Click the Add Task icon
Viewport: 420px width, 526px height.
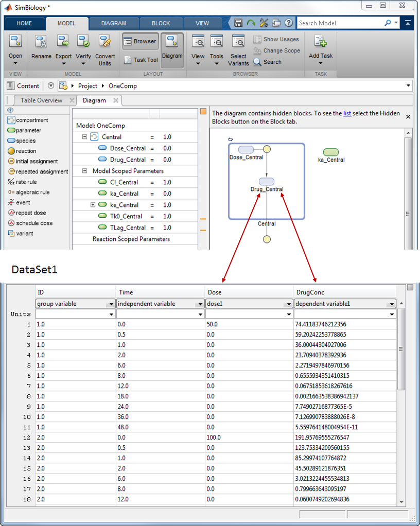[x=320, y=41]
